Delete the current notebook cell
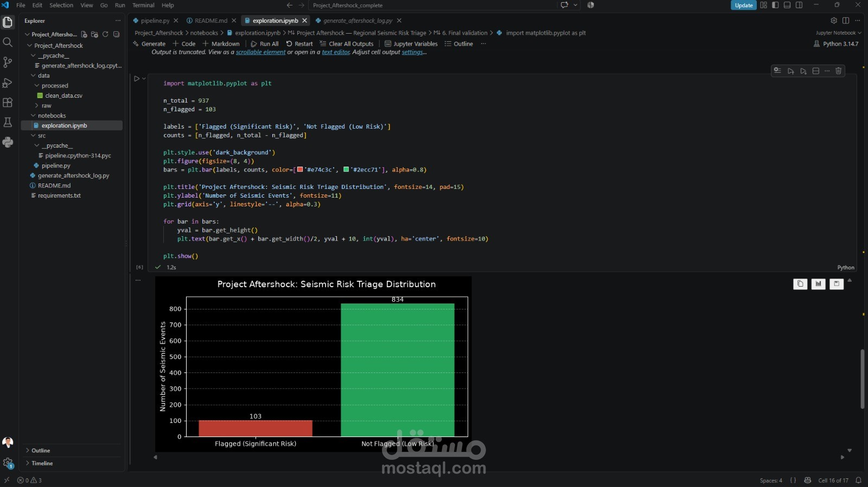 [x=838, y=71]
